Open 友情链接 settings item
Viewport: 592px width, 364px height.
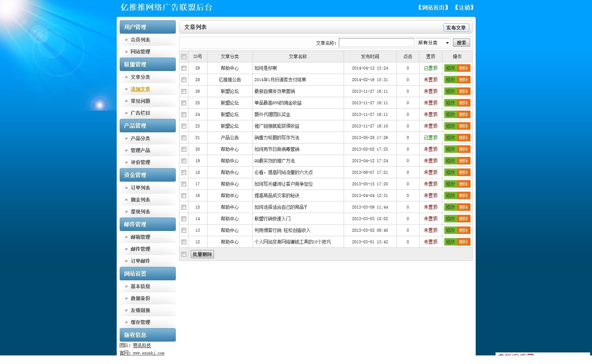pyautogui.click(x=140, y=310)
